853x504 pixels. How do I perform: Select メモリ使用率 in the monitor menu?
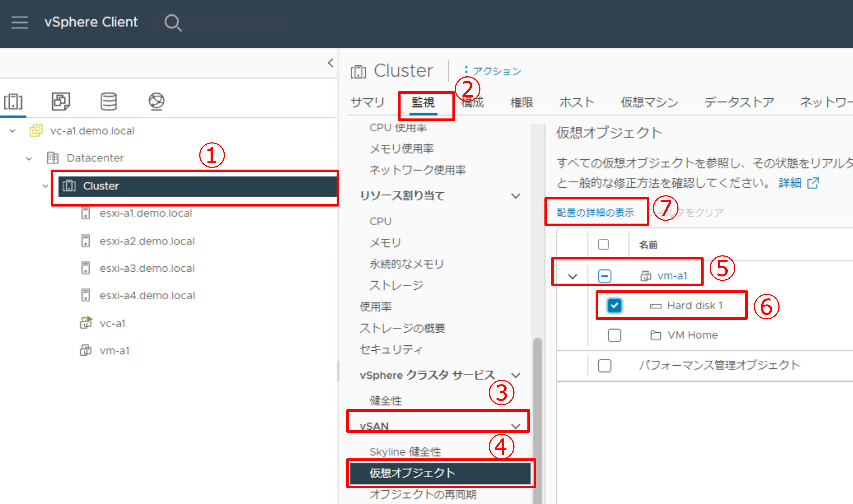[x=402, y=149]
